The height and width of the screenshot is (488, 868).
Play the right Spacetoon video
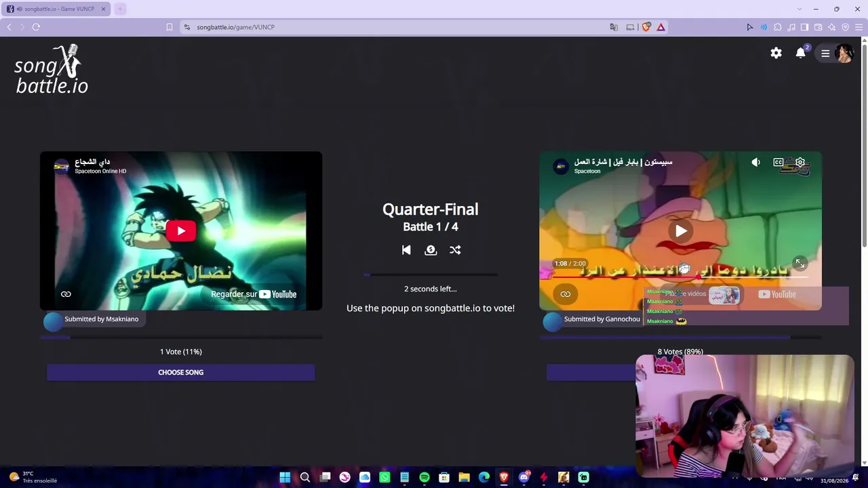coord(681,231)
